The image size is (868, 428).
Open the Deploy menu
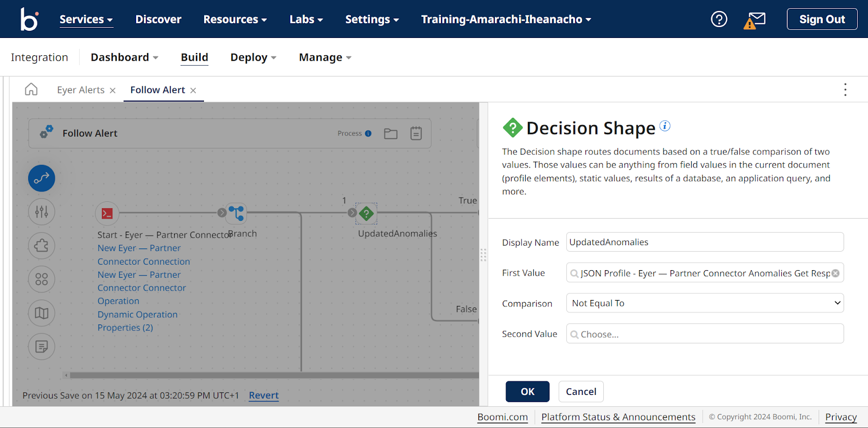pyautogui.click(x=253, y=58)
